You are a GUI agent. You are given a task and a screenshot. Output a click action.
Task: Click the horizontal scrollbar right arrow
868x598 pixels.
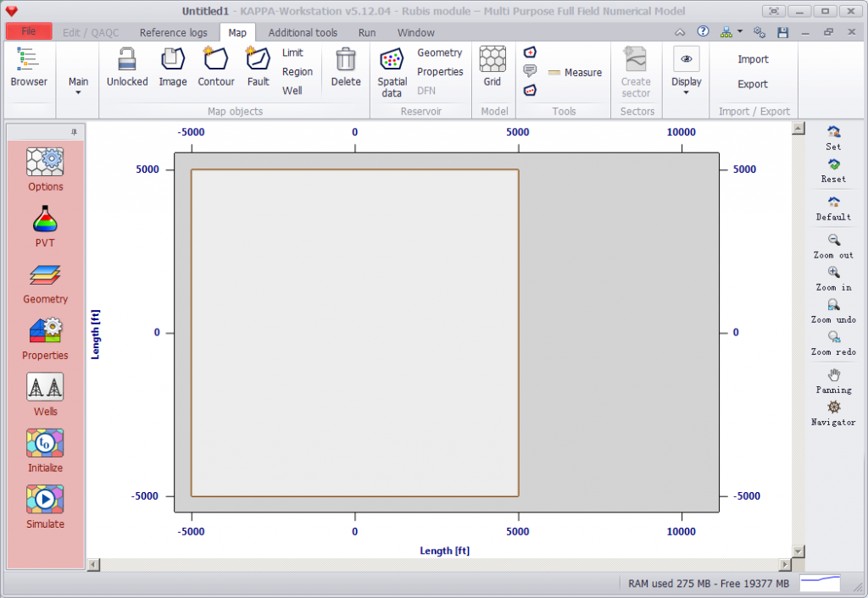785,564
